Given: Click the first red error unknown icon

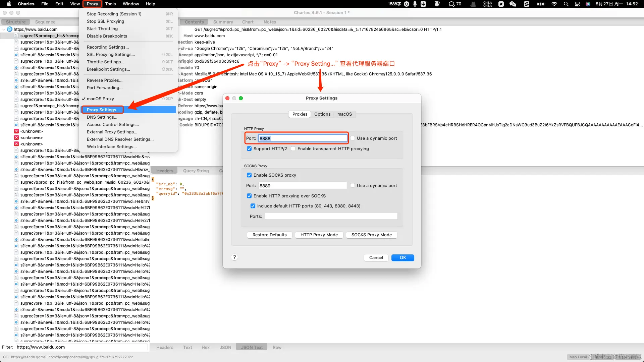Looking at the screenshot, I should [x=16, y=131].
